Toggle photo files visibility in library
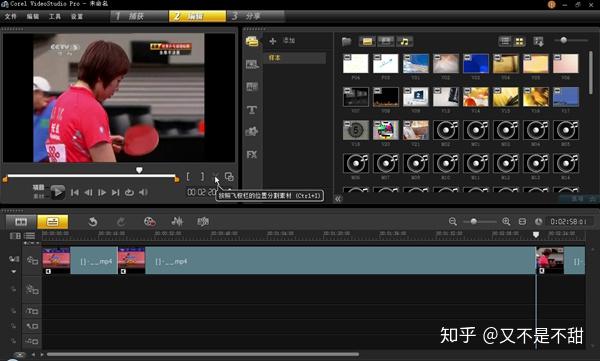 pyautogui.click(x=386, y=41)
